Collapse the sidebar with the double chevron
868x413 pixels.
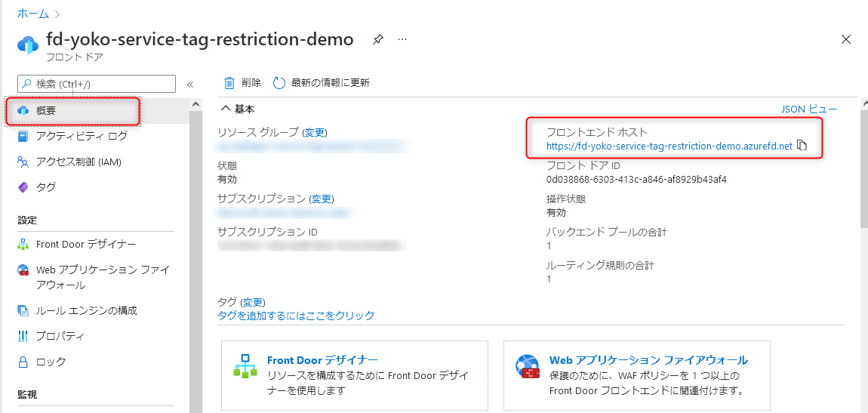point(190,85)
